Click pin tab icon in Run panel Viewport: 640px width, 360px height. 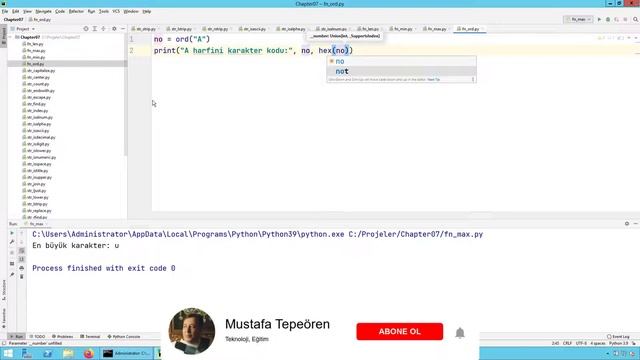tap(12, 275)
